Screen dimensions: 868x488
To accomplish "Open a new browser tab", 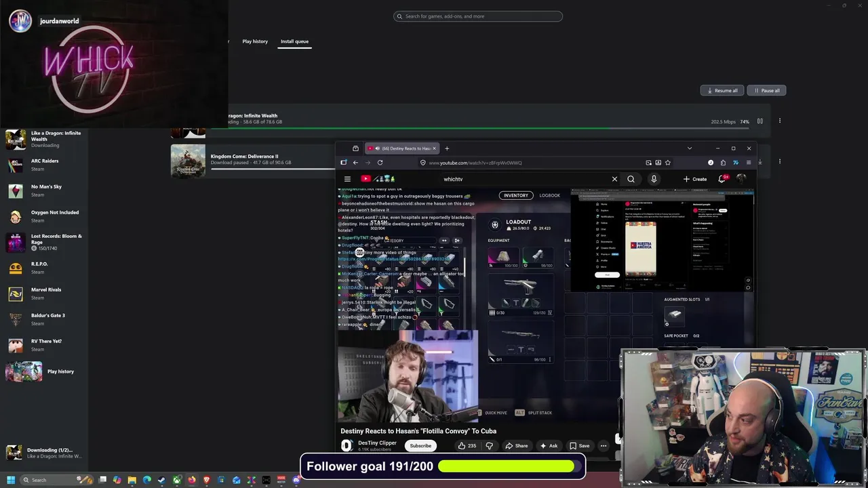I will [x=447, y=148].
